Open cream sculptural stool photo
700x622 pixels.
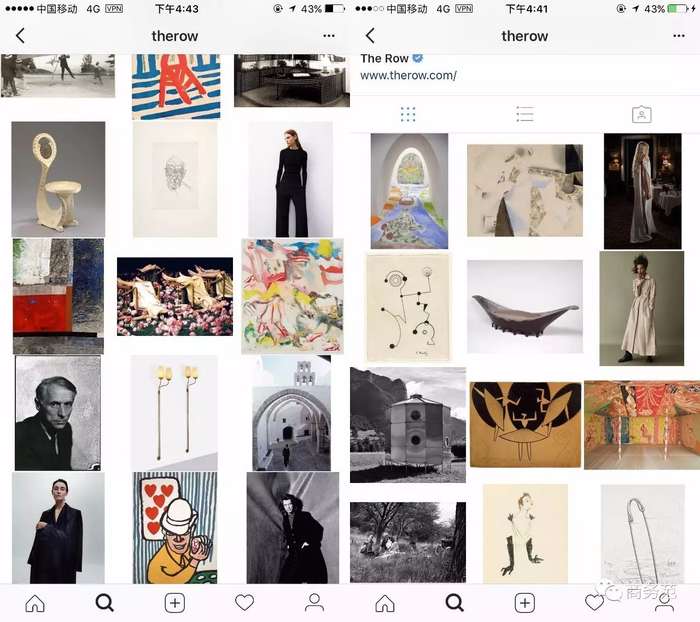58,179
